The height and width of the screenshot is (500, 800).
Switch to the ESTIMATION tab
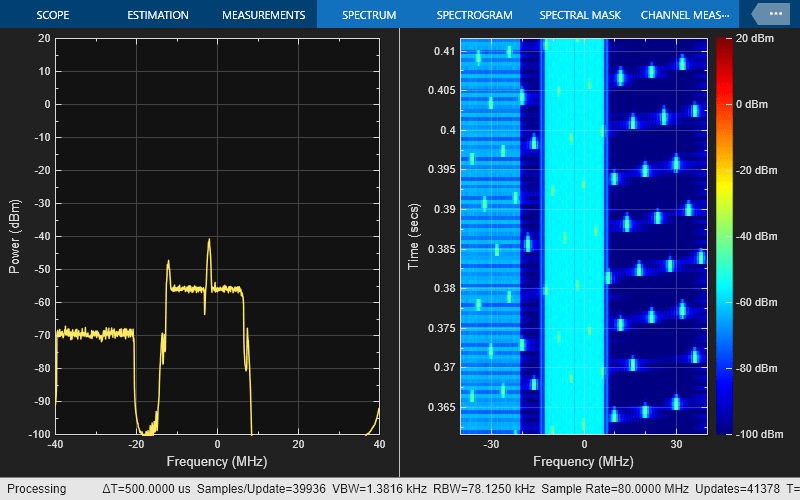tap(157, 15)
